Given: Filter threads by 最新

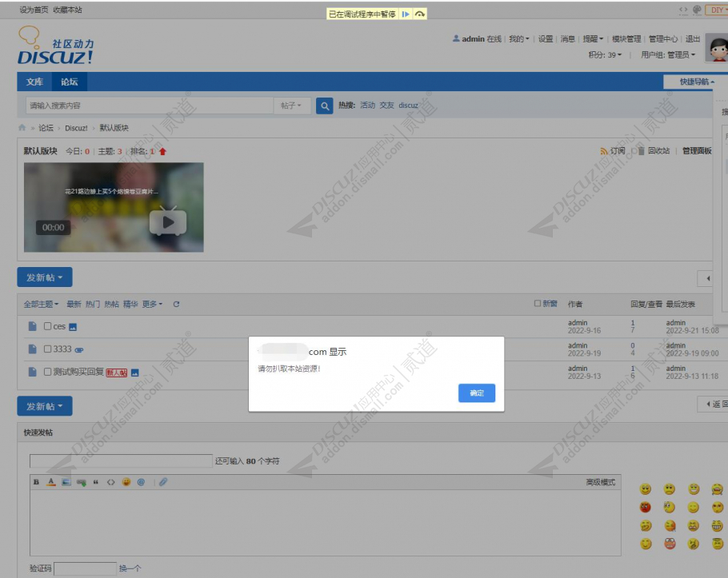Looking at the screenshot, I should pos(74,305).
